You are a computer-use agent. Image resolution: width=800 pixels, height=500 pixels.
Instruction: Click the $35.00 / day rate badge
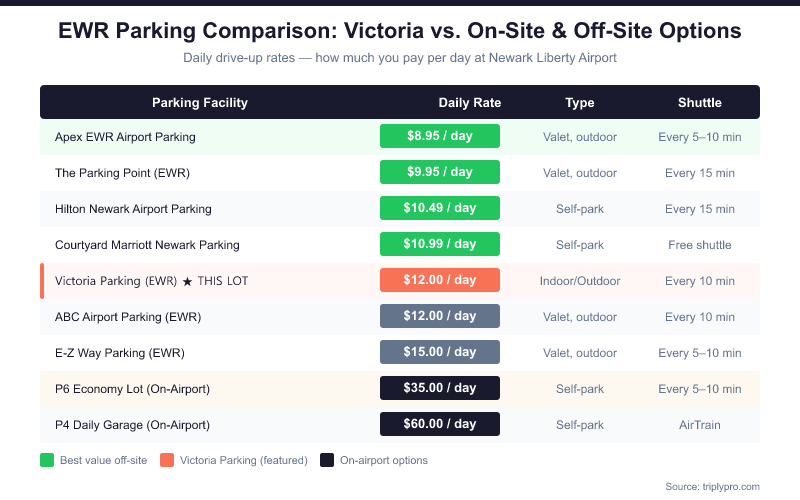[x=440, y=388]
